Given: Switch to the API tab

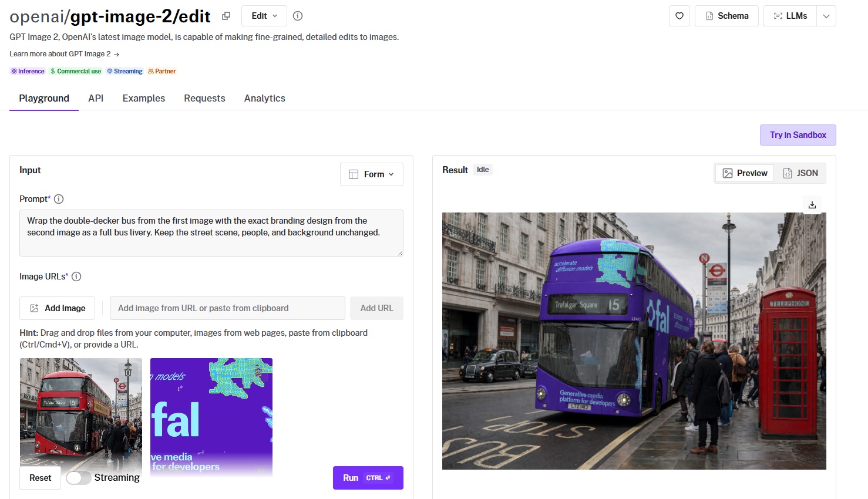Looking at the screenshot, I should pos(96,98).
